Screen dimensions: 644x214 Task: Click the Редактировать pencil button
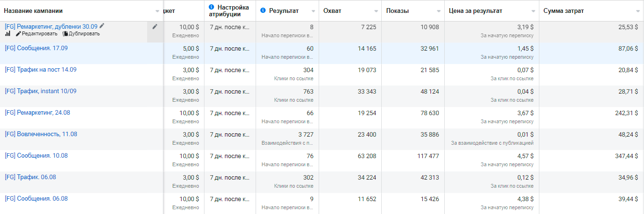(37, 34)
